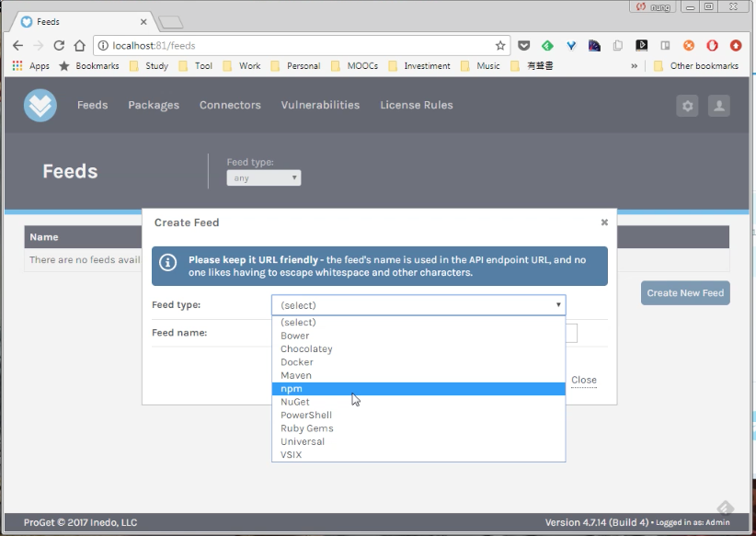
Task: Switch to the Feeds browser tab
Action: (x=83, y=22)
